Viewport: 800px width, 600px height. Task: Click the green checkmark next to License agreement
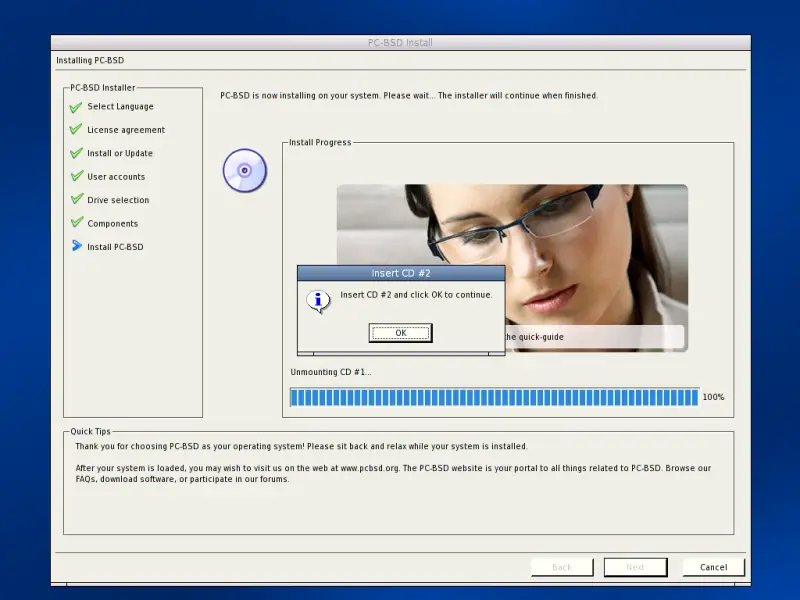pyautogui.click(x=76, y=130)
